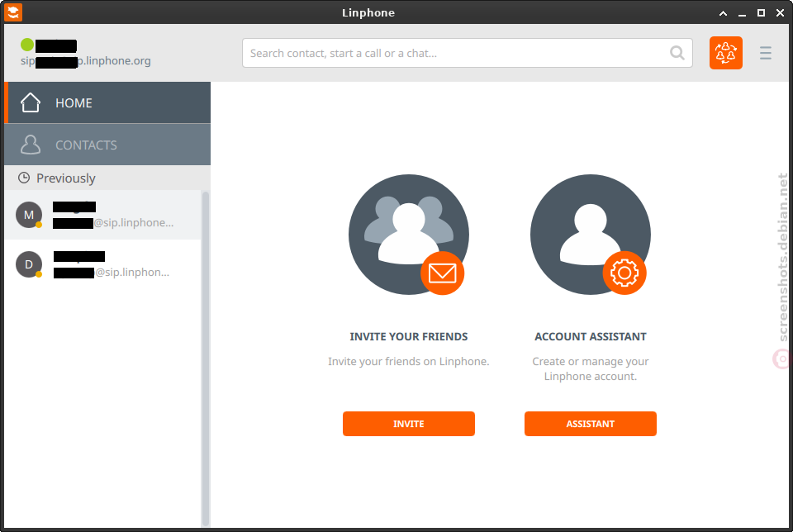Viewport: 793px width, 532px height.
Task: Click the search magnifier icon
Action: 677,53
